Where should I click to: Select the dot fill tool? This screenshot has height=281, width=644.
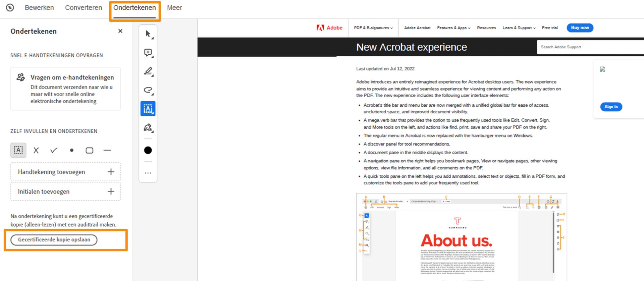pyautogui.click(x=71, y=151)
